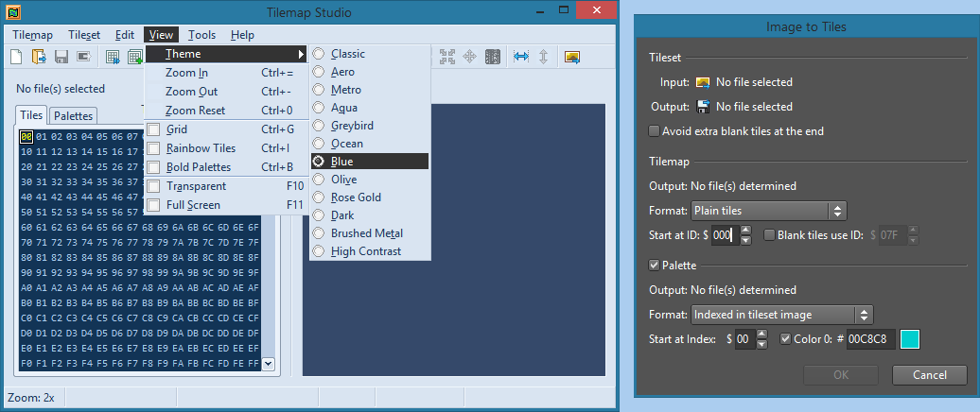Select Zoom Reset in View menu

pos(195,111)
